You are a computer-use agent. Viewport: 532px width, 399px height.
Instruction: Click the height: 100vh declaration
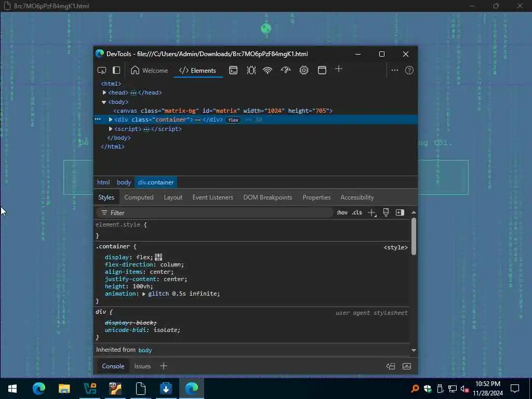point(129,286)
